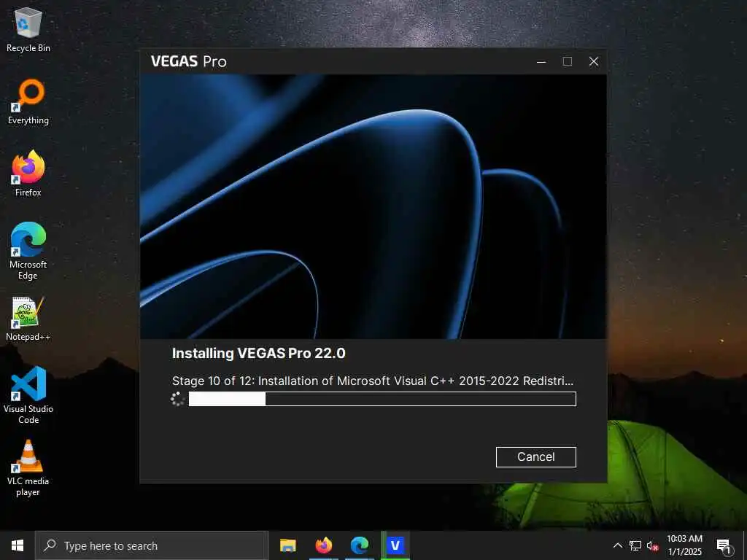Click the taskbar search magnifier icon
This screenshot has width=747, height=560.
50,545
